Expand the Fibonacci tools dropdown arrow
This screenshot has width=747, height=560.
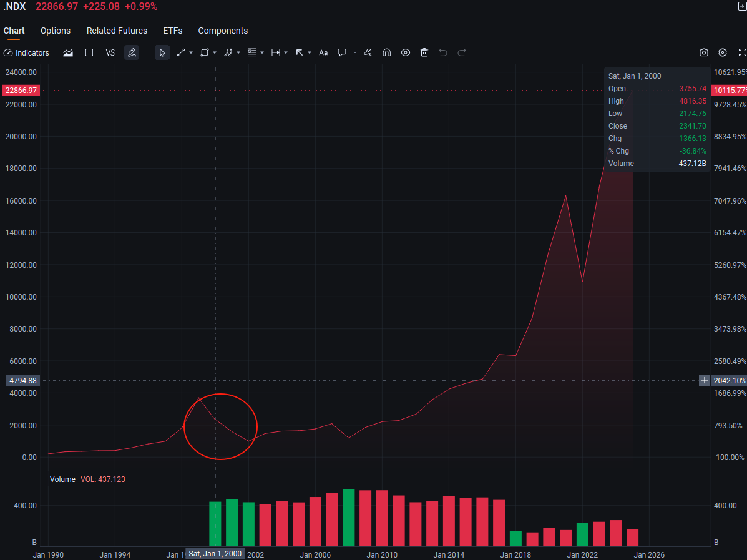click(x=262, y=53)
